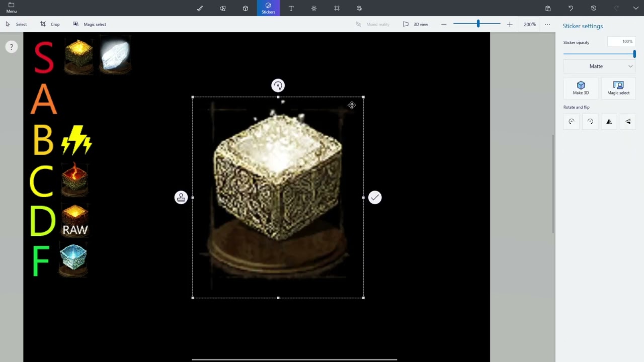Open the Canvas tab
Image resolution: width=644 pixels, height=362 pixels.
pyautogui.click(x=337, y=8)
